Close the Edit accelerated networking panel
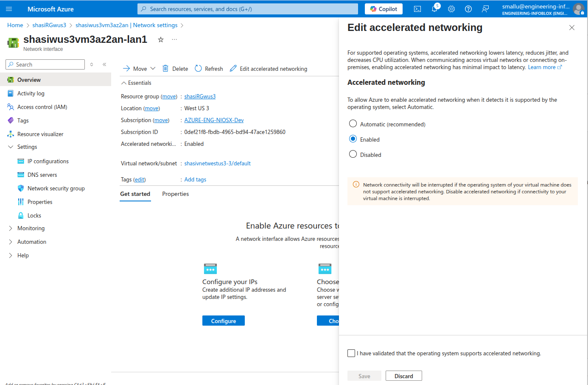This screenshot has width=588, height=385. coord(572,28)
